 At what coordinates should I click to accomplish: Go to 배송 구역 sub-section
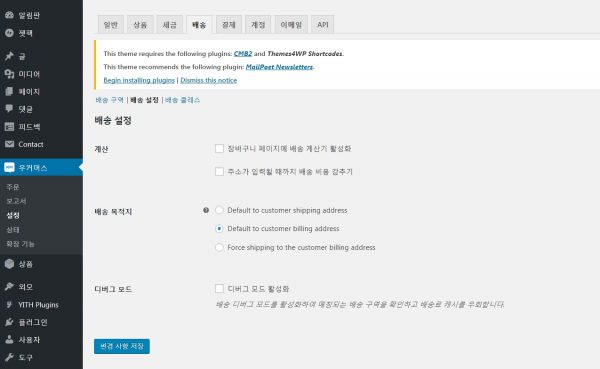(109, 100)
